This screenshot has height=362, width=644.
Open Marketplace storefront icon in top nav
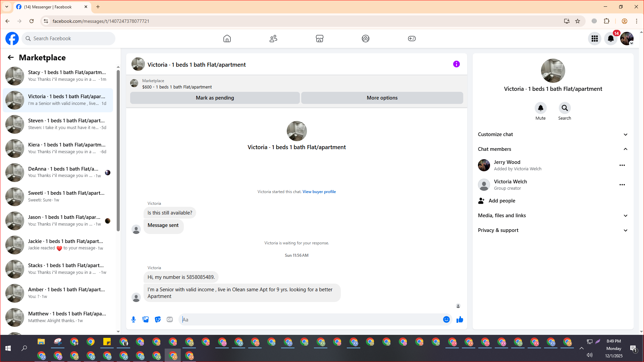click(320, 39)
